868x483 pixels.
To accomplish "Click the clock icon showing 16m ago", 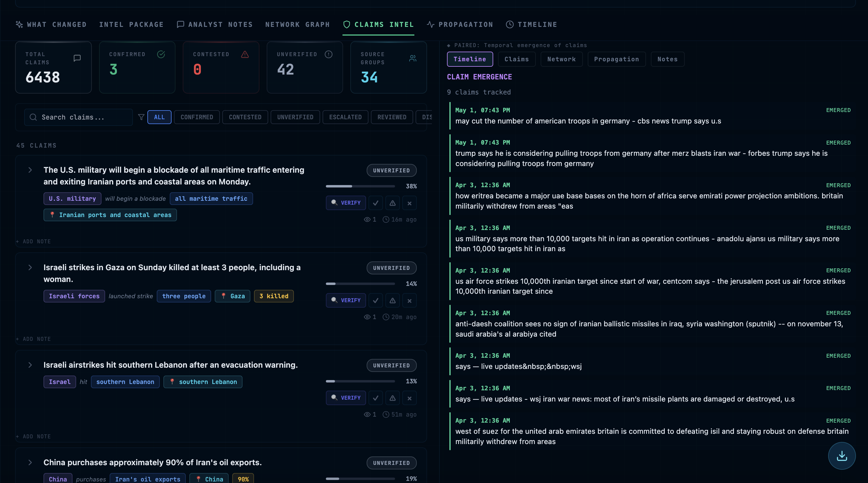I will 386,219.
